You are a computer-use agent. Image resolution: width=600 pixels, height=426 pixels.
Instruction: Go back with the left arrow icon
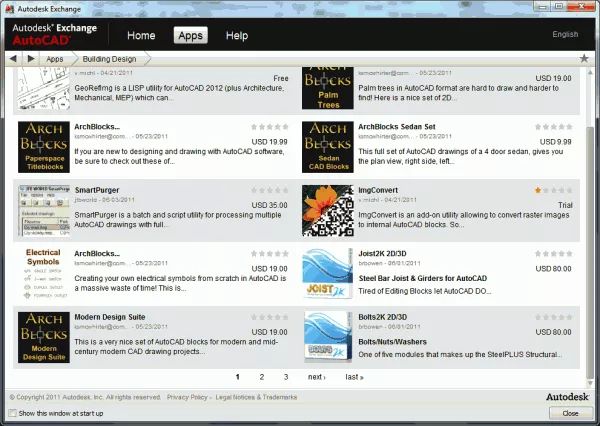click(13, 59)
